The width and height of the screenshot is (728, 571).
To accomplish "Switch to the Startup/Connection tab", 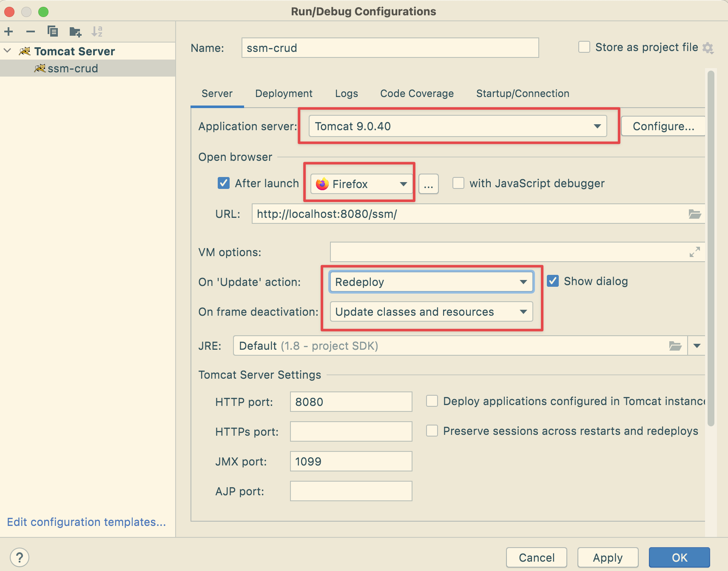I will pos(523,94).
